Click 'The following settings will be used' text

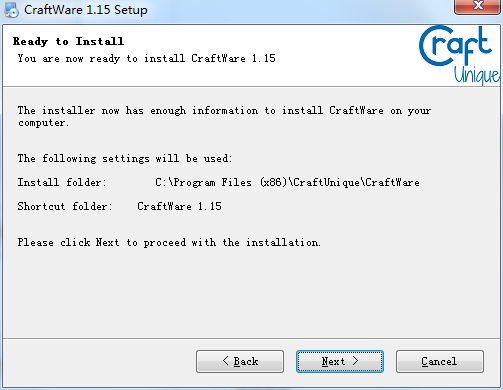[x=125, y=158]
